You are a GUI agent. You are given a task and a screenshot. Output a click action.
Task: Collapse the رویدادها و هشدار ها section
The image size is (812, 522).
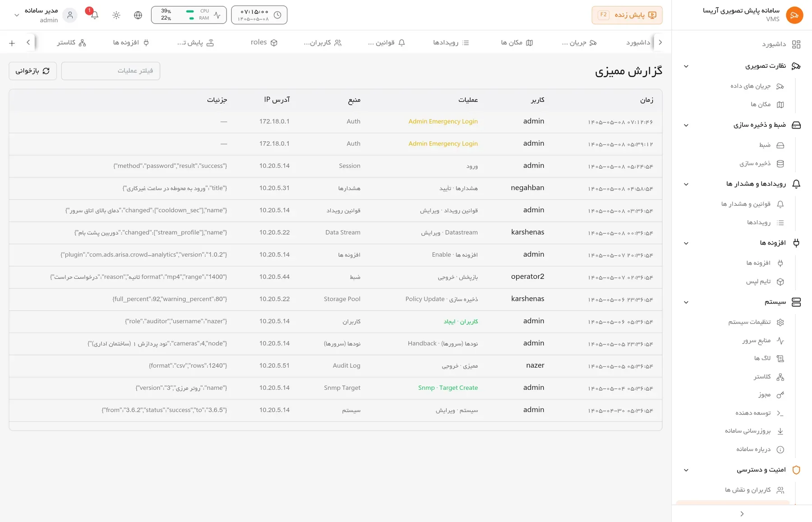coord(686,184)
